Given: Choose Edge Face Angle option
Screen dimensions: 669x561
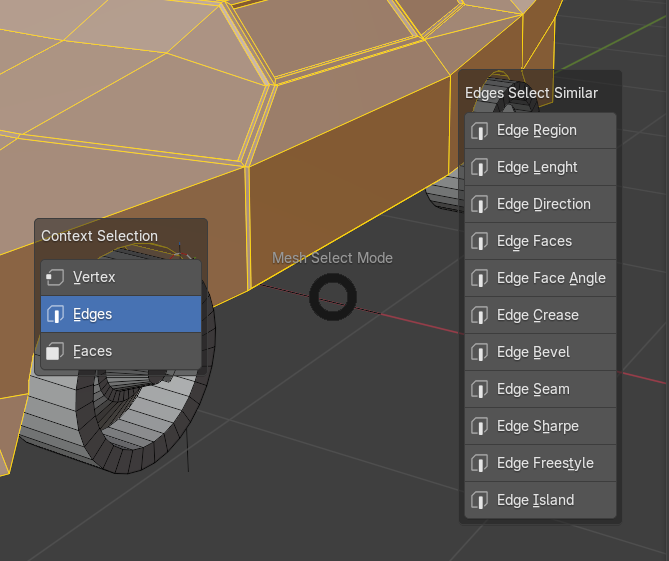Looking at the screenshot, I should [540, 278].
